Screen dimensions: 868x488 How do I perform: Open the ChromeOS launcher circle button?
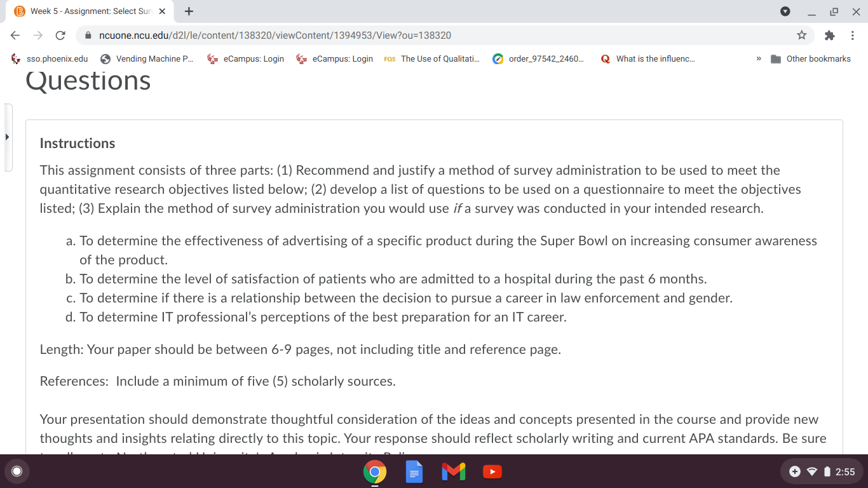(17, 471)
